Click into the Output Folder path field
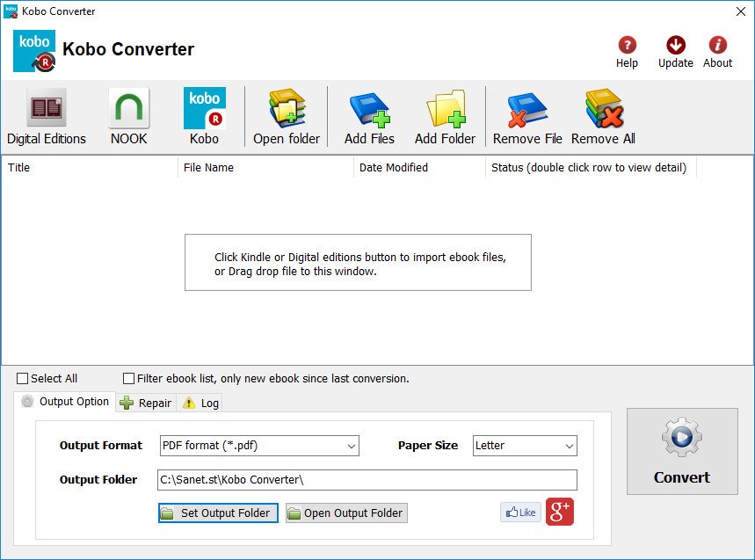755x560 pixels. click(x=367, y=480)
